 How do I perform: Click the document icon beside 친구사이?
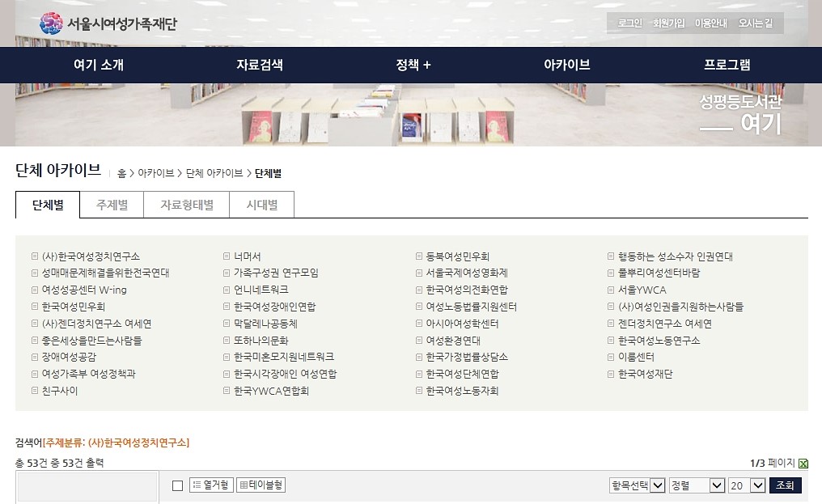[x=35, y=390]
